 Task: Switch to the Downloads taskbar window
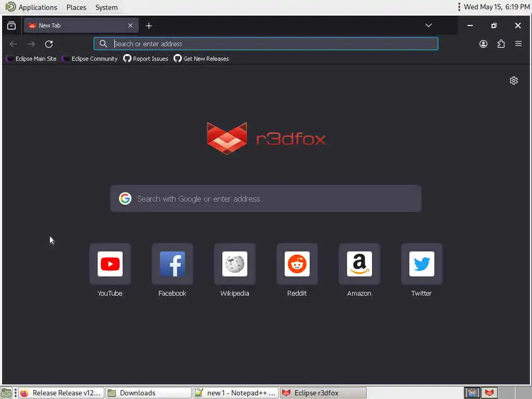click(148, 393)
